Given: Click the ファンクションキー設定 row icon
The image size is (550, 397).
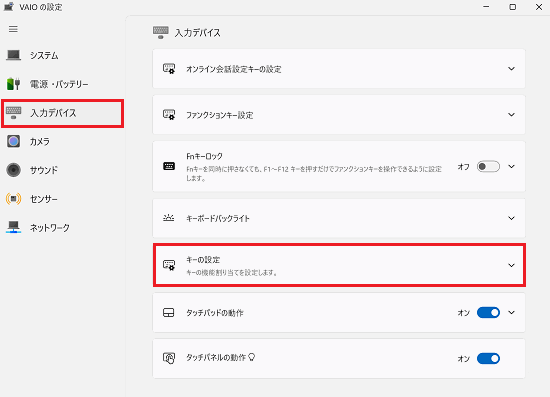Looking at the screenshot, I should 169,114.
